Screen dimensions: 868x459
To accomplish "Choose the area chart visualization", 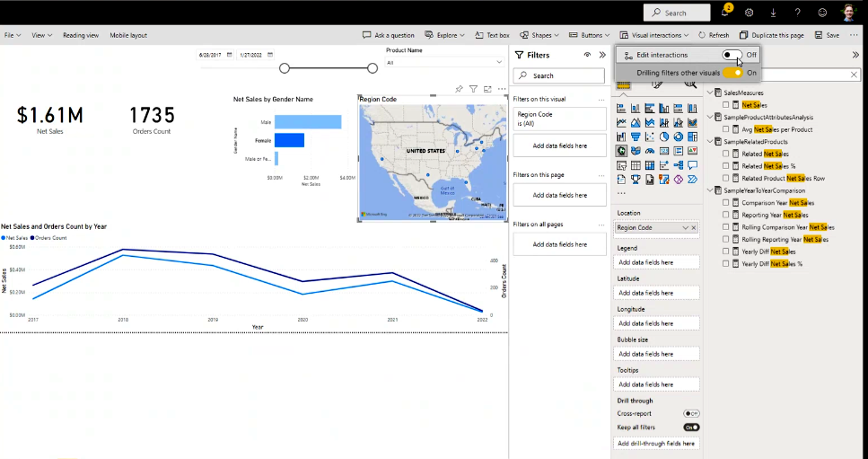I will [636, 122].
